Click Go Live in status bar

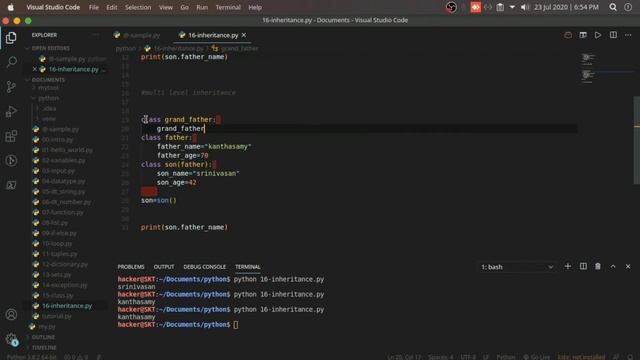(536, 357)
